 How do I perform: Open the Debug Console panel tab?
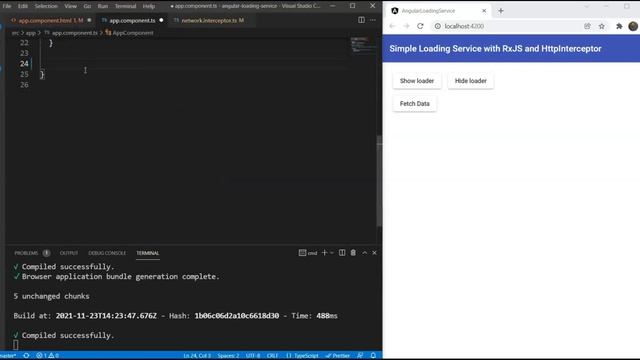[107, 253]
